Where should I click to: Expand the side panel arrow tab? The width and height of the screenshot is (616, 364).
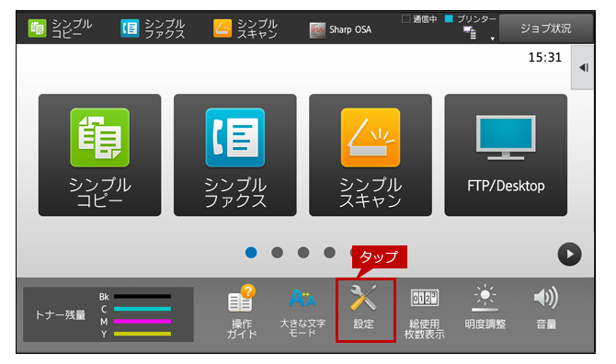tap(583, 67)
